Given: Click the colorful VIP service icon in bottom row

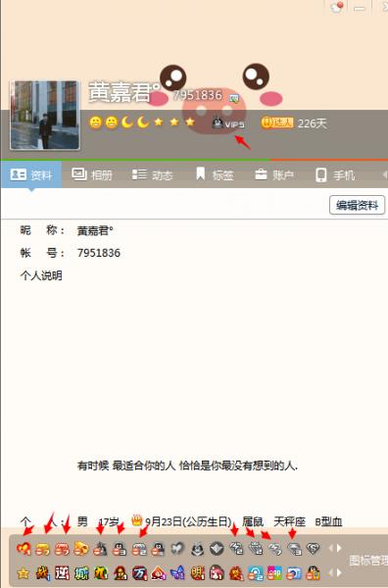Looking at the screenshot, I should pyautogui.click(x=274, y=573).
